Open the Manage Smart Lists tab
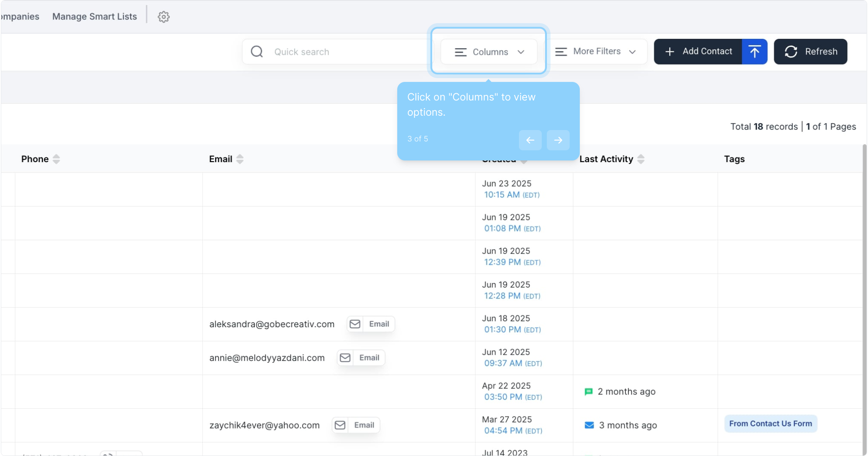Image resolution: width=868 pixels, height=456 pixels. pos(95,16)
